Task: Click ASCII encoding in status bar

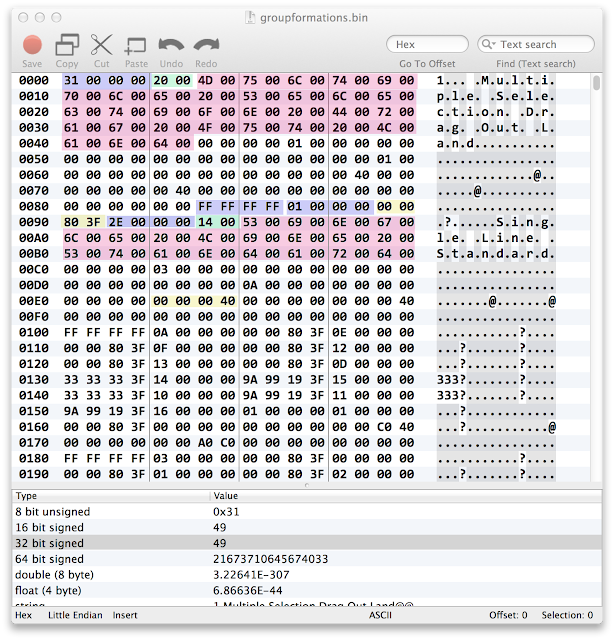Action: coord(380,615)
